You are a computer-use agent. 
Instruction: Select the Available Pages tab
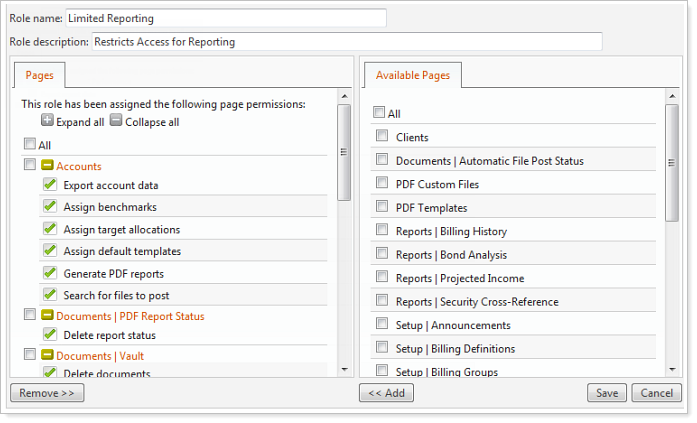pos(412,75)
